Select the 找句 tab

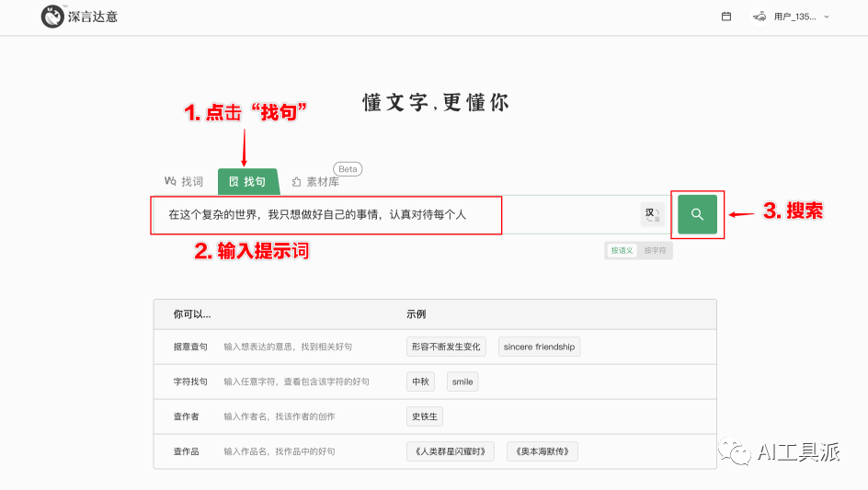248,182
